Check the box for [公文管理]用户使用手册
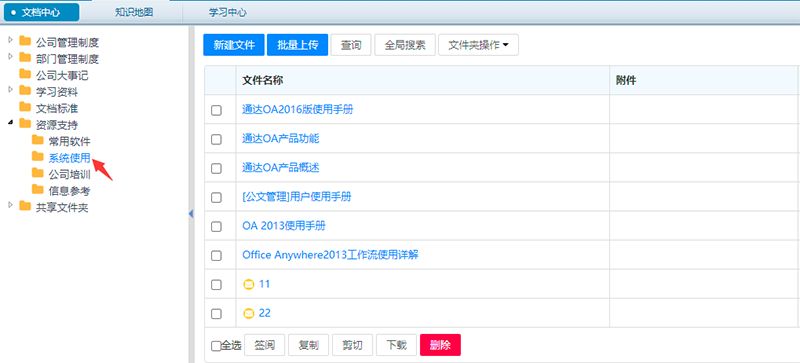Screen dimensions: 800x363 (216, 197)
